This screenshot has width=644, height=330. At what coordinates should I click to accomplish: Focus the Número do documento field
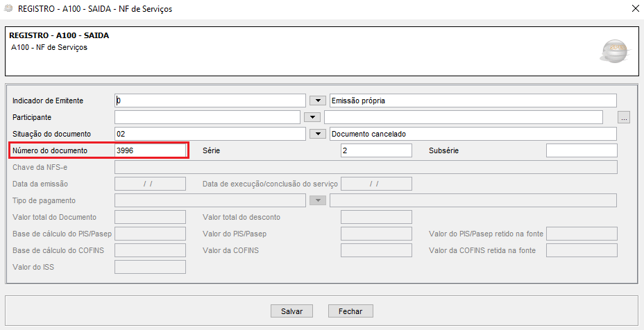151,150
